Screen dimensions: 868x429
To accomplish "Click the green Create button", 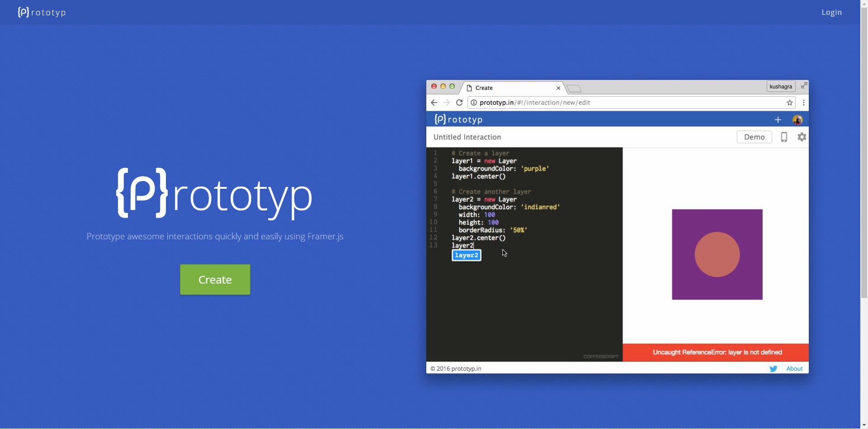I will (215, 280).
